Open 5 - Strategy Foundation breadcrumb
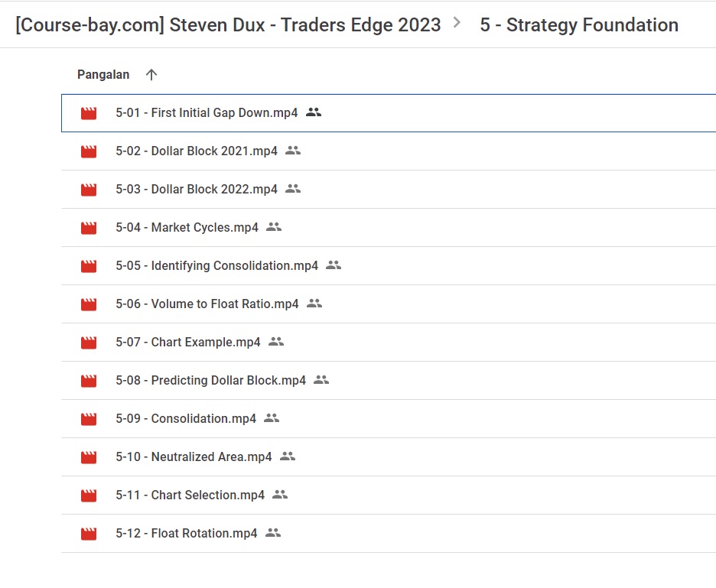The image size is (716, 588). [x=579, y=24]
